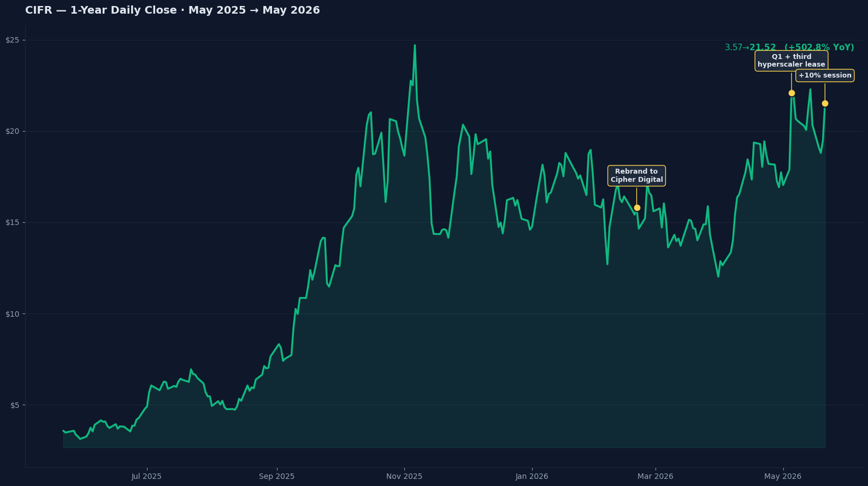Screen dimensions: 868x486
Task: Select the +10% session marker dot
Action: pos(825,103)
